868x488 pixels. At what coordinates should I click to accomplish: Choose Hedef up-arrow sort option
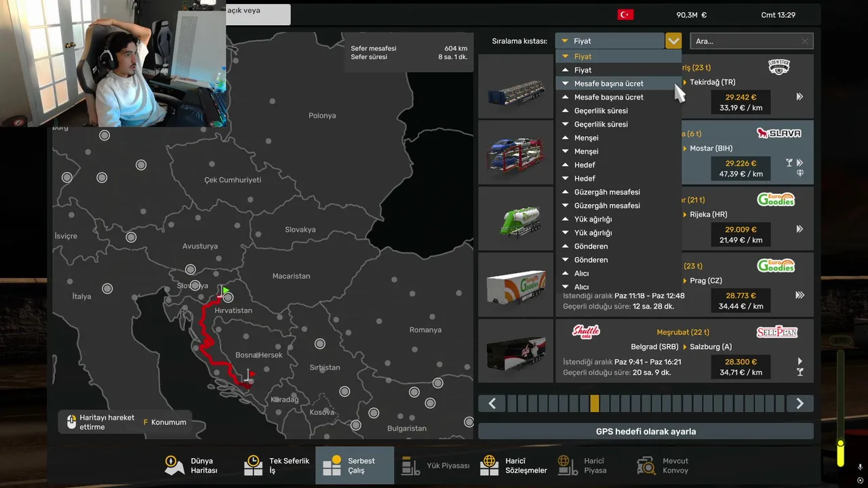(x=618, y=165)
